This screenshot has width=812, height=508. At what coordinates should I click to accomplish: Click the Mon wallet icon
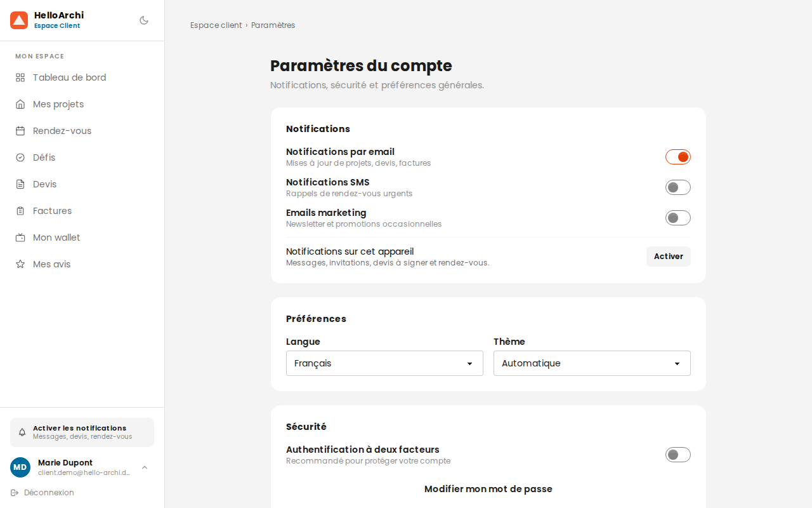[20, 237]
